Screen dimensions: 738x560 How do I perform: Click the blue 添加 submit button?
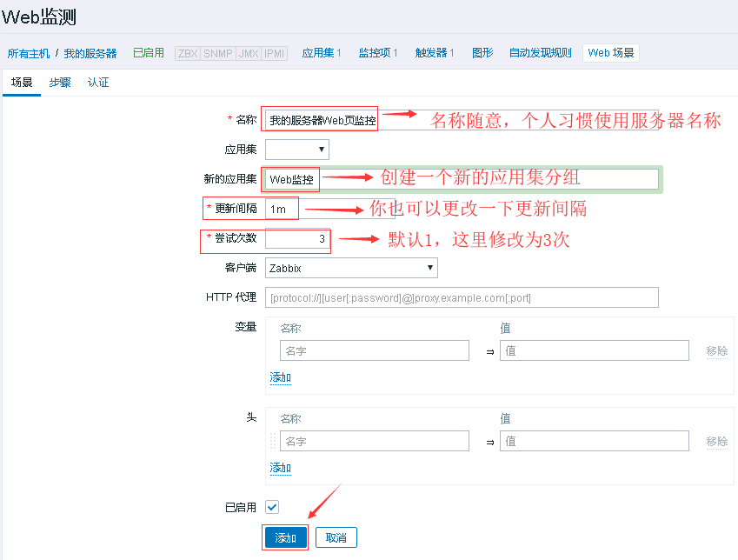[286, 537]
